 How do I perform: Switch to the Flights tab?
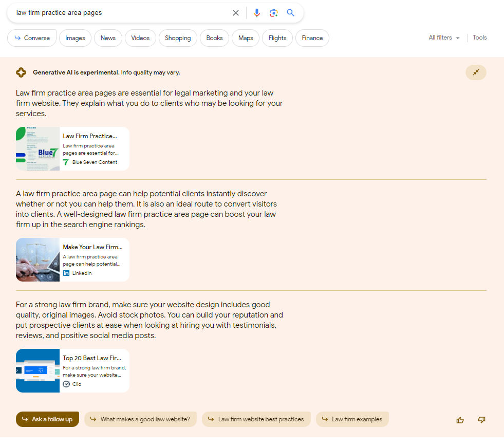click(x=277, y=38)
